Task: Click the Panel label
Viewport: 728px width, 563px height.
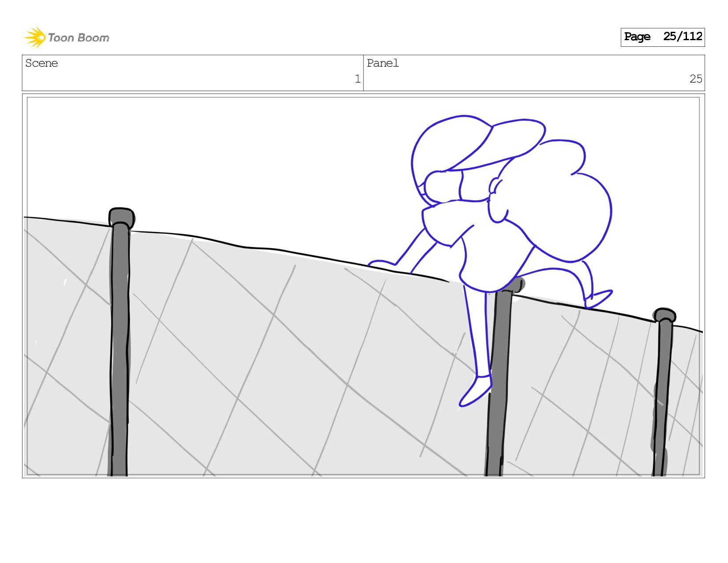Action: coord(383,64)
